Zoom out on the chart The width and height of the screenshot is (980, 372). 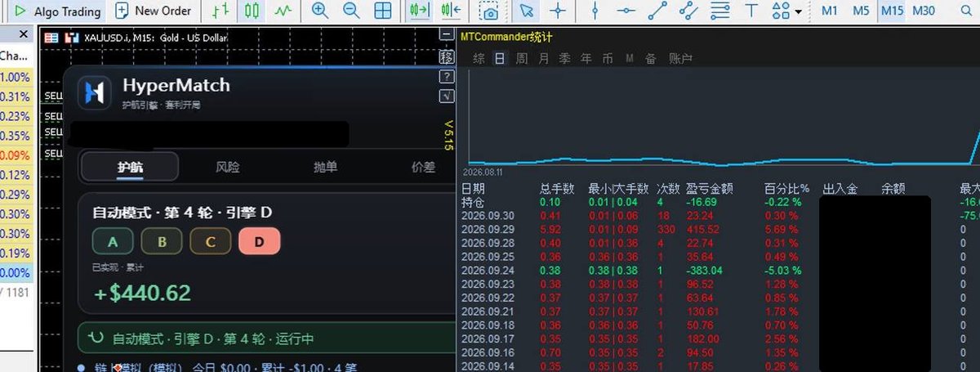(x=351, y=11)
